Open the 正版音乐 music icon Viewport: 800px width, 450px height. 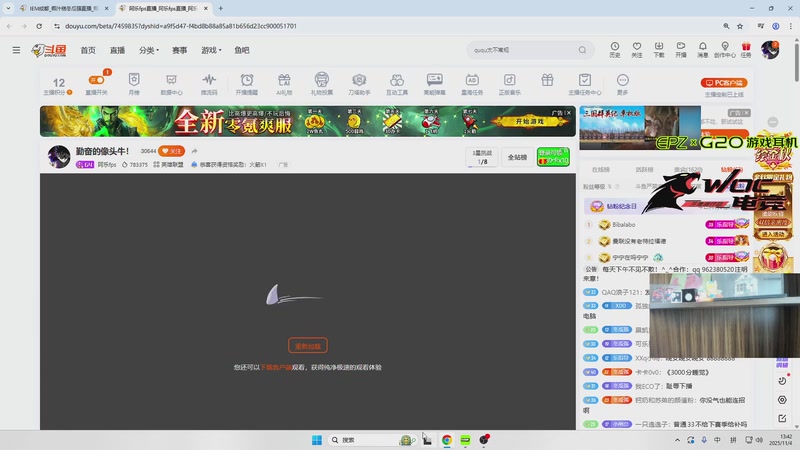click(x=510, y=84)
